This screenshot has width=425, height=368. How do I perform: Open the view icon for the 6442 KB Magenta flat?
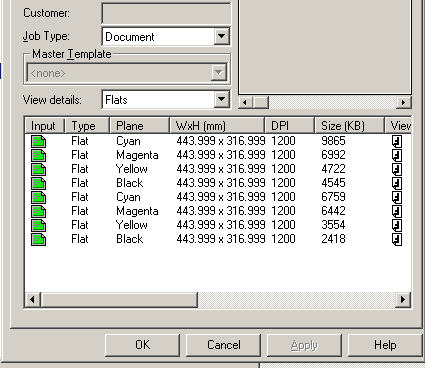tap(397, 211)
